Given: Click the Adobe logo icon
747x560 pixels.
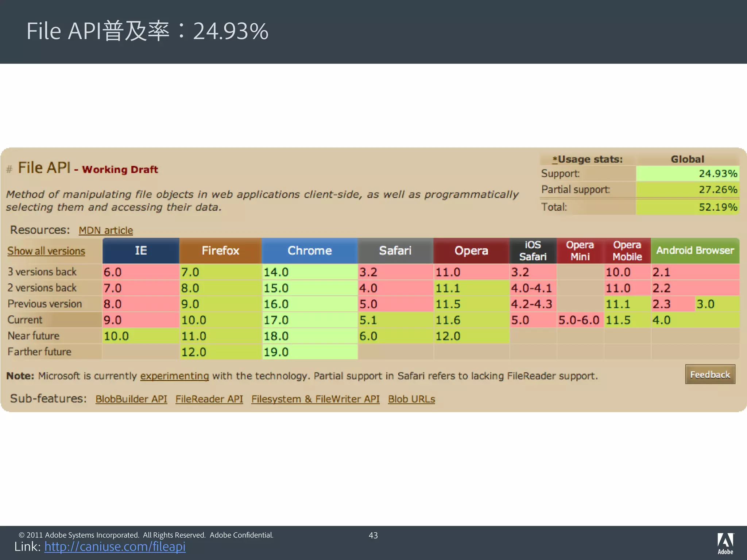Looking at the screenshot, I should [x=725, y=544].
